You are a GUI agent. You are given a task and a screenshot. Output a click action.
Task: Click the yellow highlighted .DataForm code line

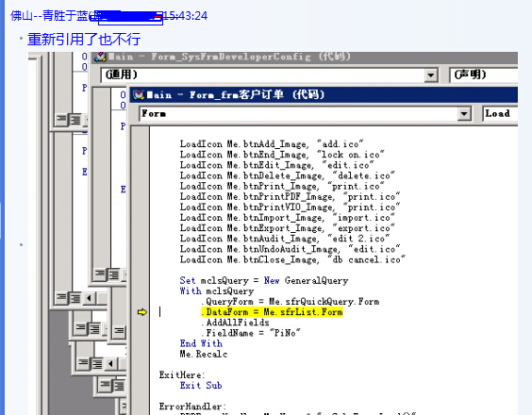coord(272,312)
